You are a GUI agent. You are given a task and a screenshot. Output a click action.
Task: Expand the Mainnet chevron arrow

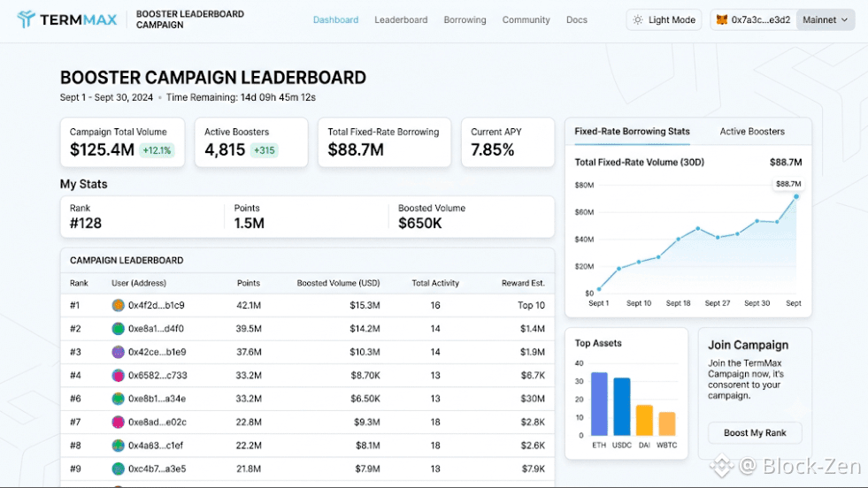point(845,20)
